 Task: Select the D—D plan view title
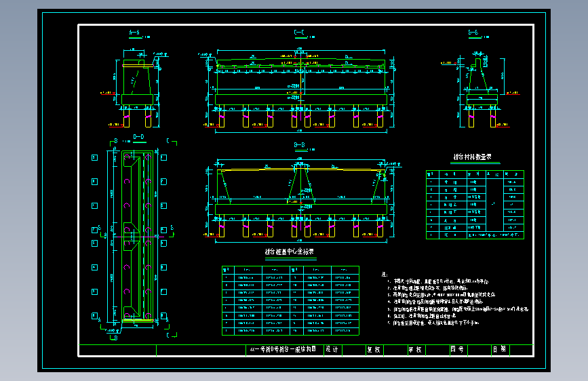[x=139, y=137]
